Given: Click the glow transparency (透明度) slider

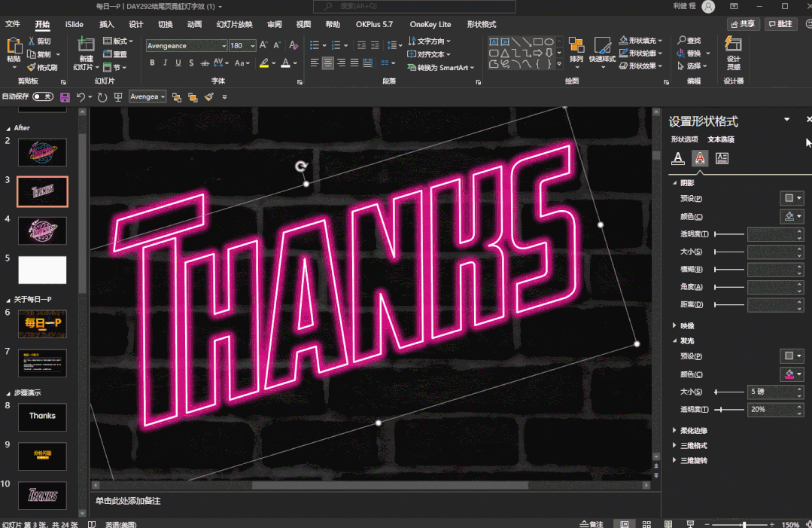Looking at the screenshot, I should point(729,409).
